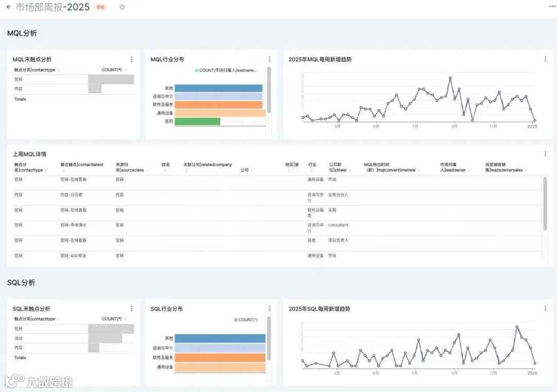Click sort icon beside 线索接收销售|leadsownersales column
This screenshot has height=392, width=557.
tap(526, 171)
